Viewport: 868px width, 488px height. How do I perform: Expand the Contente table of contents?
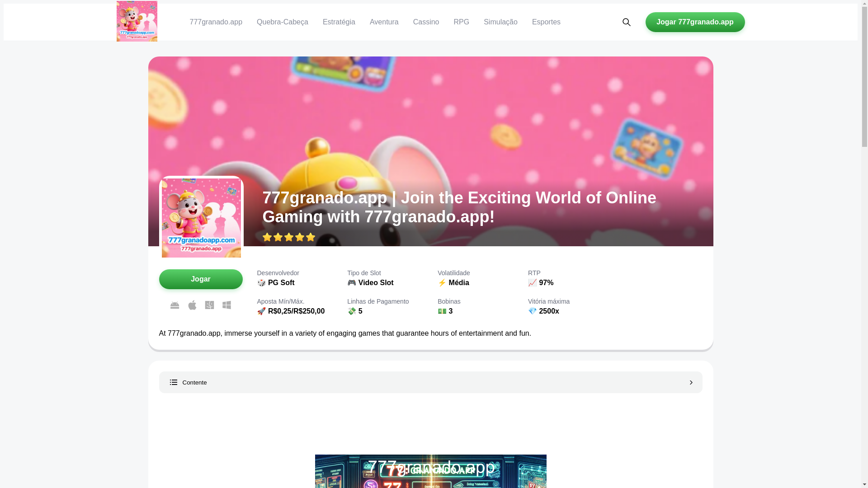coord(430,382)
